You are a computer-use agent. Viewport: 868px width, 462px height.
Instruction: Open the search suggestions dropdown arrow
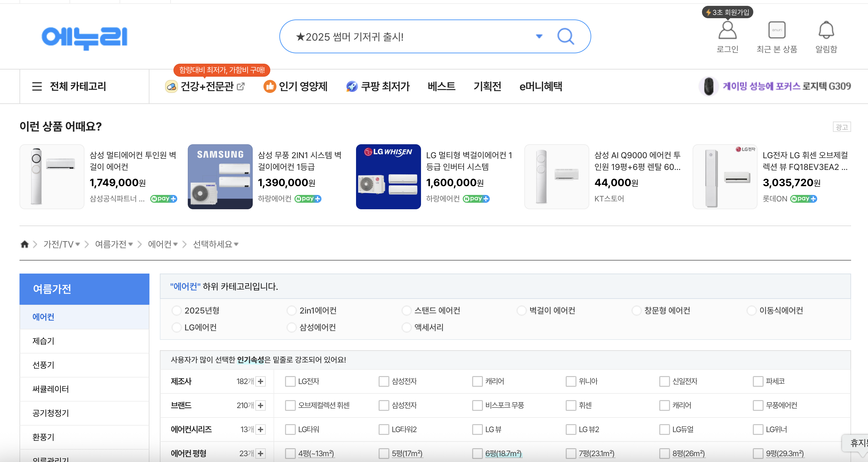point(539,36)
